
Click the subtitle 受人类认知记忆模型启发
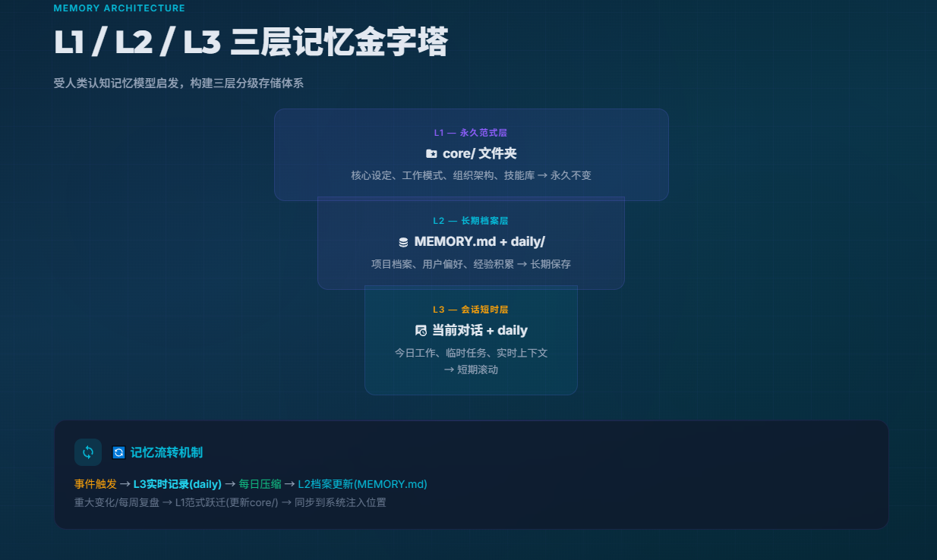coord(118,83)
